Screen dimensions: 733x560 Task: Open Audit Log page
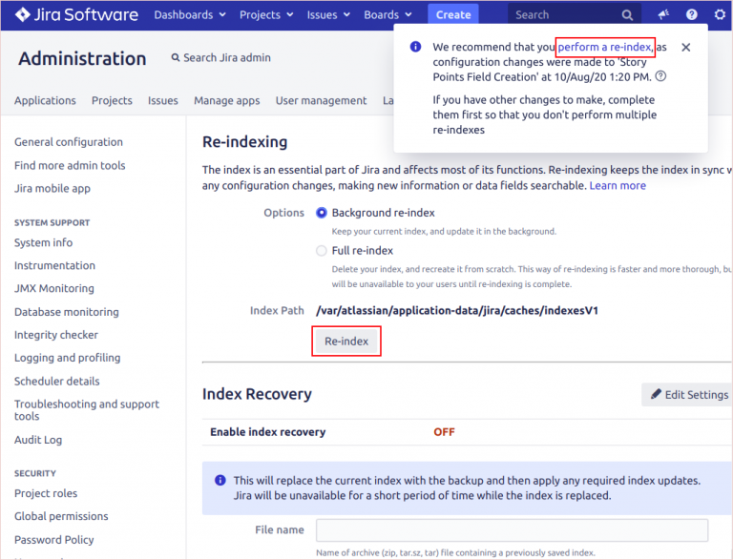[38, 440]
